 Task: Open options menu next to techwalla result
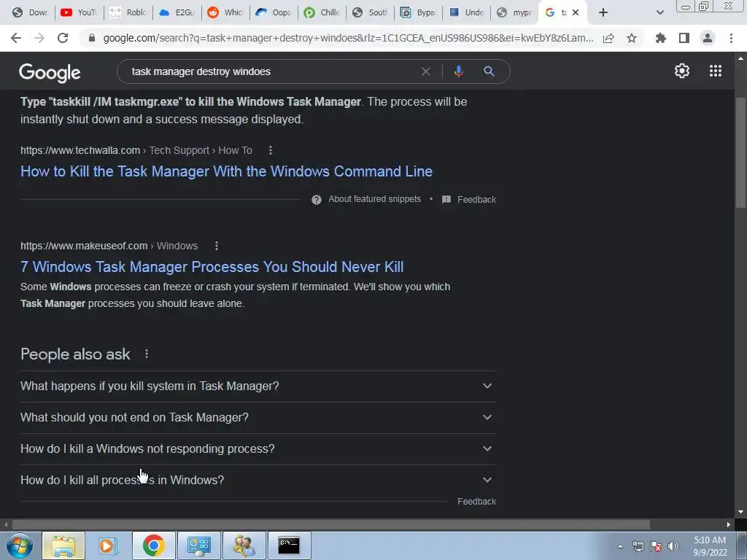point(271,150)
